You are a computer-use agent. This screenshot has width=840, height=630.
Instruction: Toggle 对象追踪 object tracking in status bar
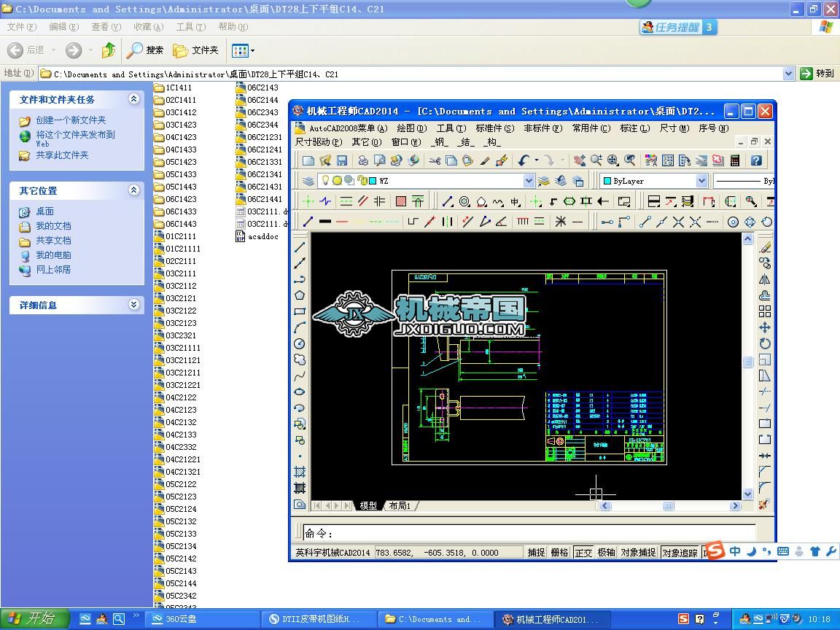(680, 552)
